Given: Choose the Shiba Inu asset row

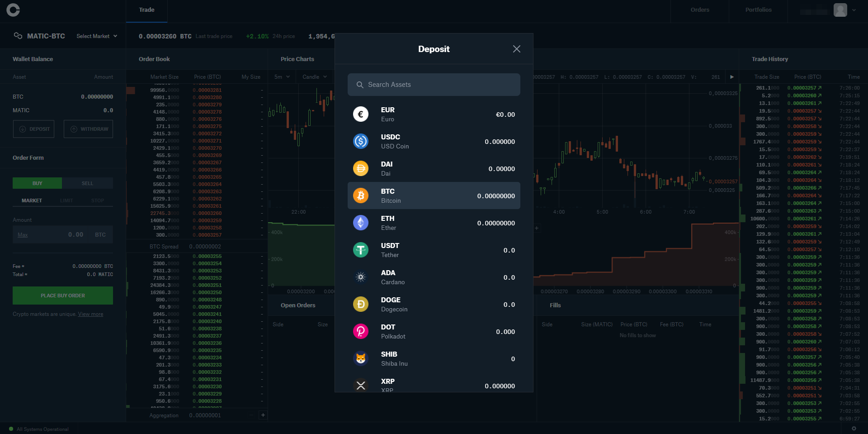Looking at the screenshot, I should pos(434,358).
